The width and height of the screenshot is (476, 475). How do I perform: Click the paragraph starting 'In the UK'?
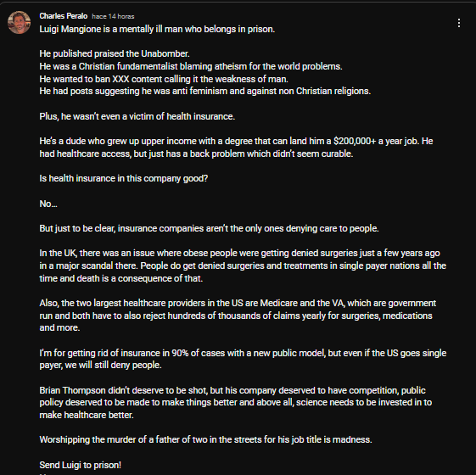(243, 265)
